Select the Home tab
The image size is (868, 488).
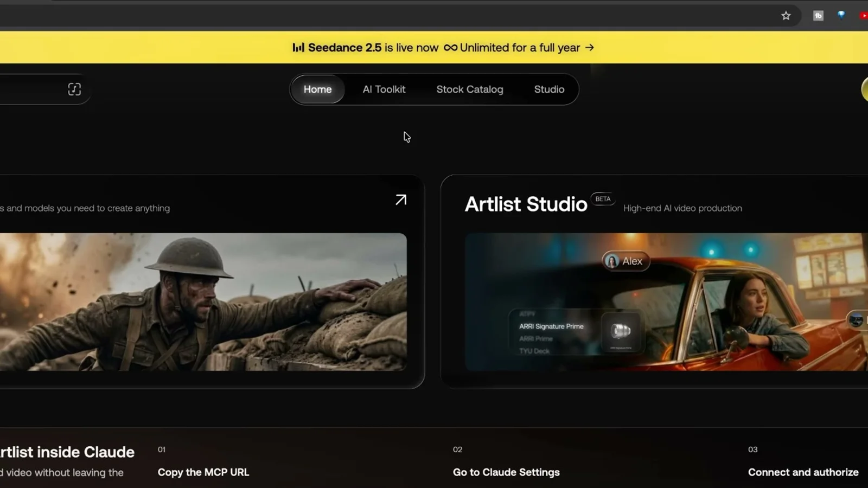click(x=317, y=89)
